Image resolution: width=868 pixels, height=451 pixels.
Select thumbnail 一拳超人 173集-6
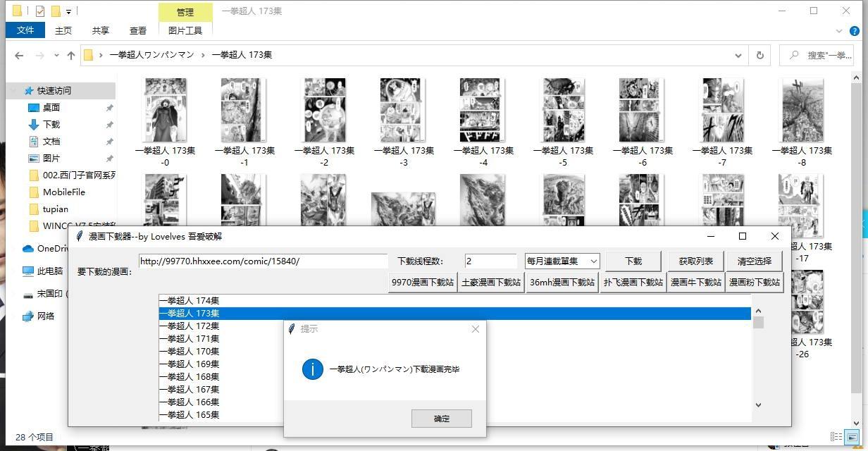643,121
